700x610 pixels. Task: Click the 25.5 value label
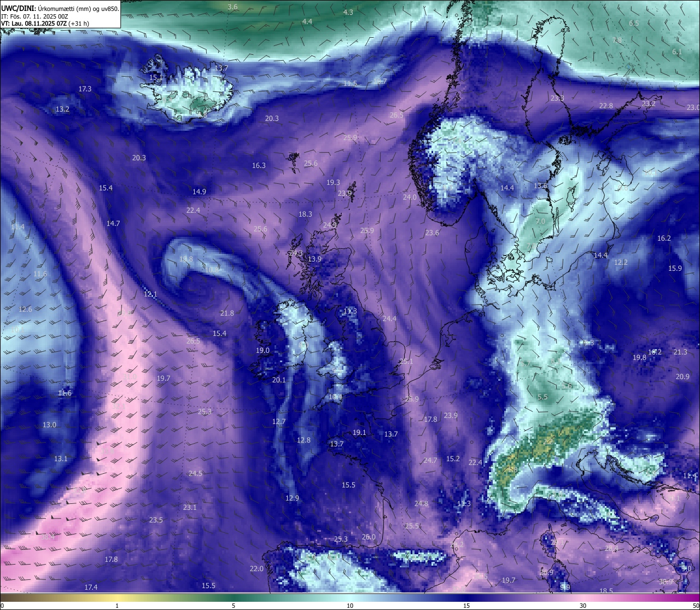(412, 526)
